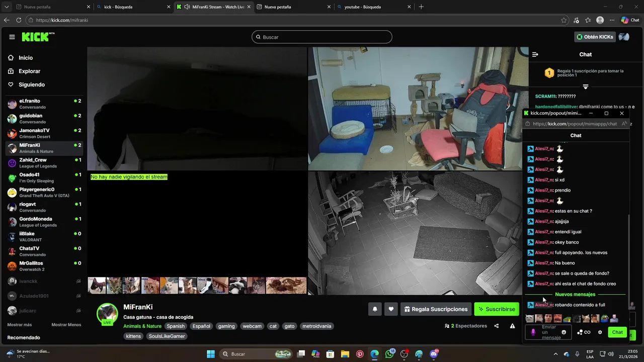Toggle the heart follow button for MiFranKi
This screenshot has height=362, width=644.
click(391, 309)
